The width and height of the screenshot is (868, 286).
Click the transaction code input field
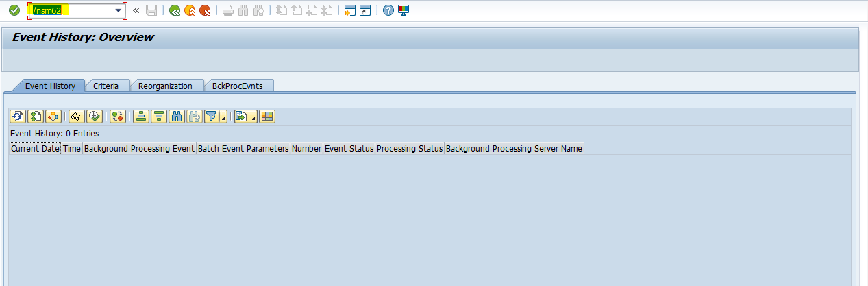coord(69,11)
